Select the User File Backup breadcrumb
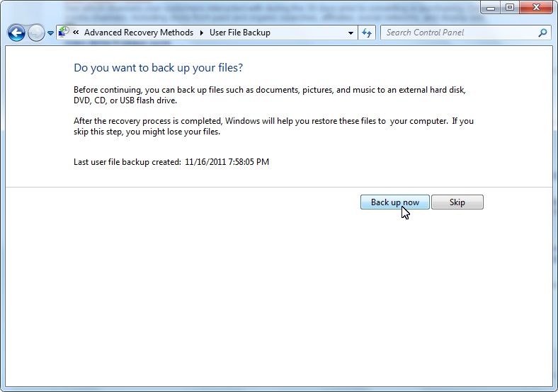Image resolution: width=558 pixels, height=392 pixels. tap(239, 33)
